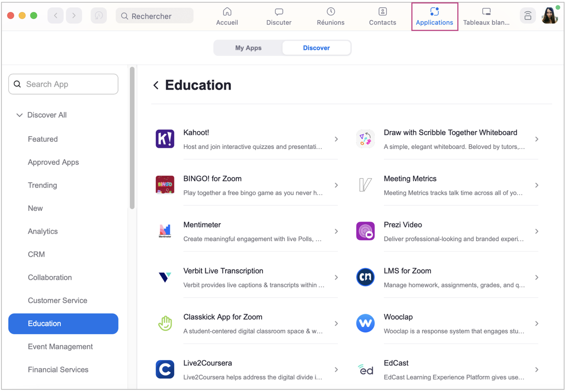Click the Mentimeter app icon

[165, 231]
